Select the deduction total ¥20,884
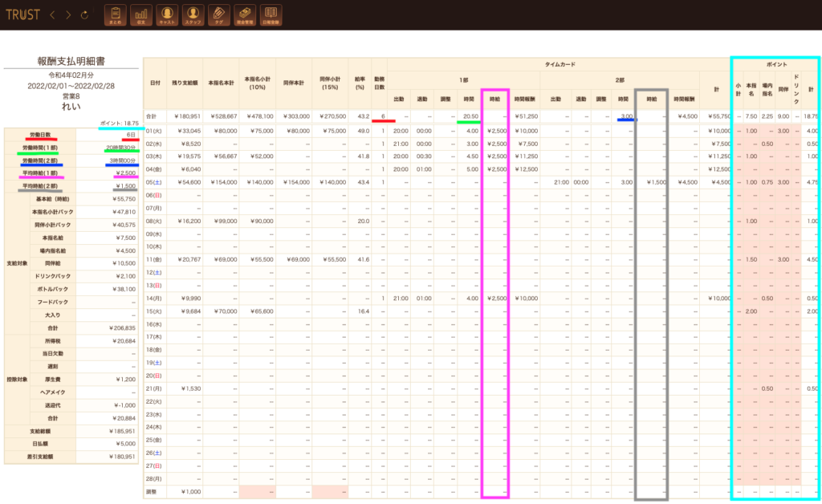Screen dimensions: 822x504 pyautogui.click(x=124, y=418)
